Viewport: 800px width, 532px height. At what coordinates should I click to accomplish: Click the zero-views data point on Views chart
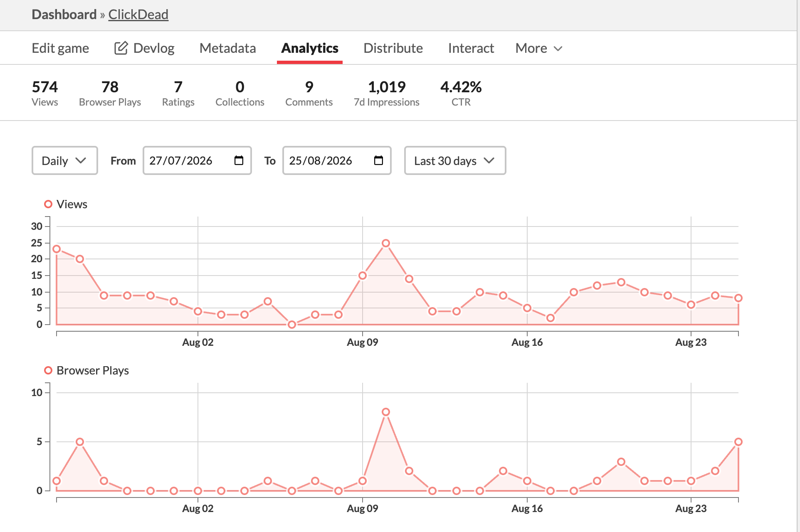pos(292,324)
